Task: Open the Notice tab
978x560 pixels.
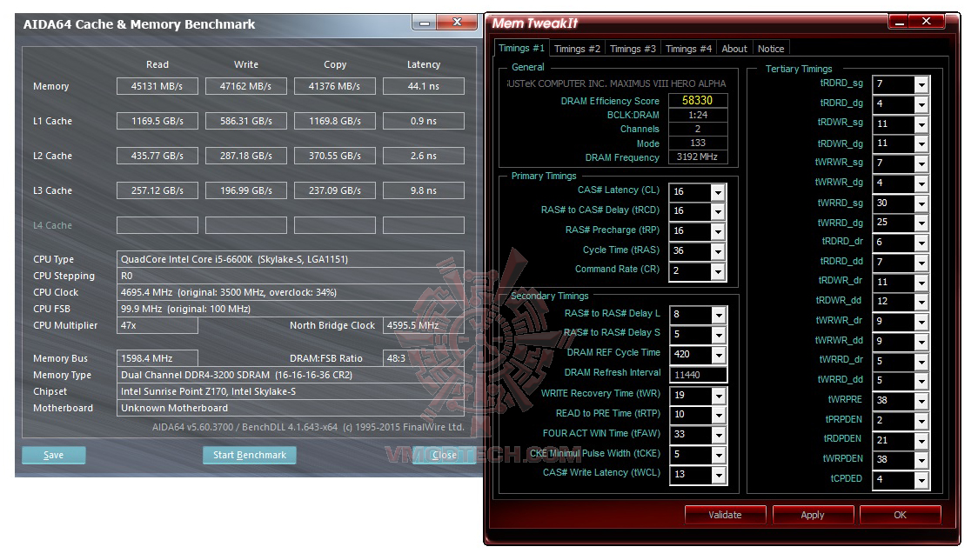Action: (771, 49)
